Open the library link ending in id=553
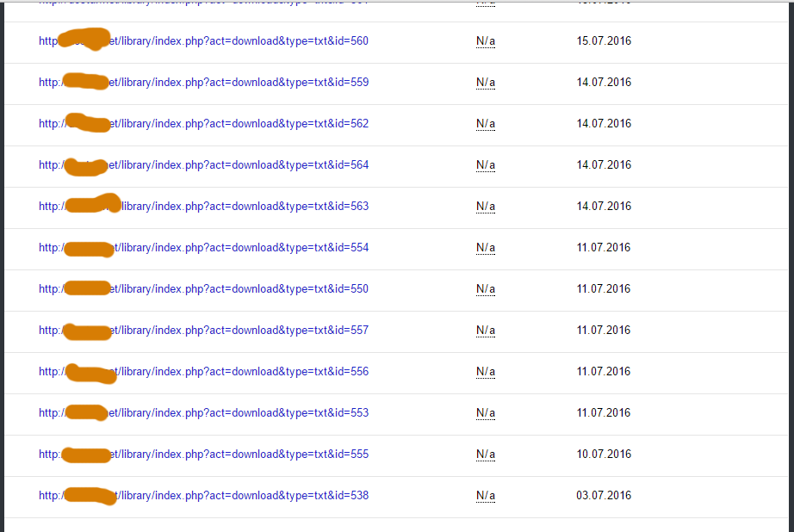Screen dimensions: 794x532 coord(241,413)
